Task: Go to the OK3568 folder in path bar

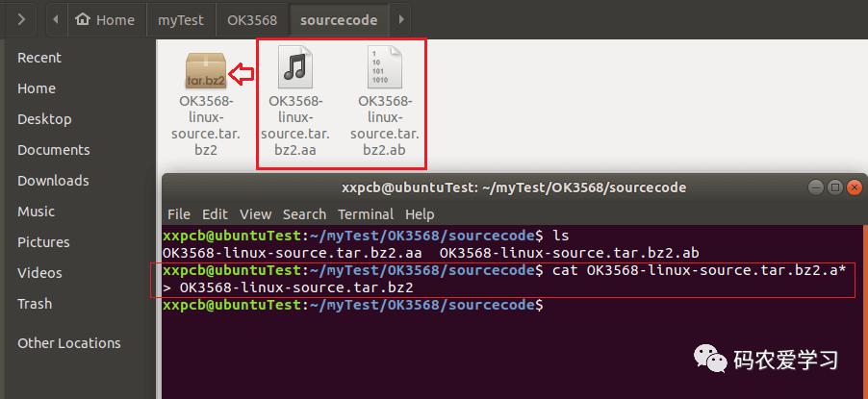Action: pyautogui.click(x=252, y=20)
